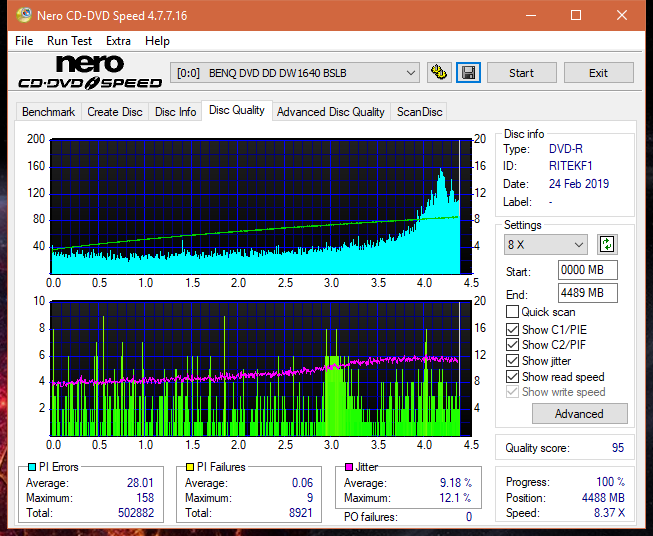This screenshot has height=536, width=653.
Task: Open the Disc Info tab
Action: tap(175, 112)
